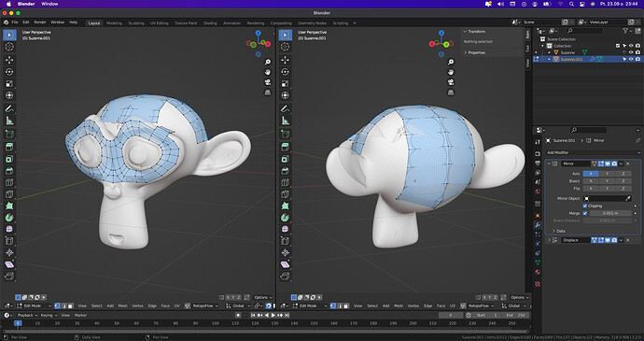Open Options dropdown in right viewport

[520, 297]
